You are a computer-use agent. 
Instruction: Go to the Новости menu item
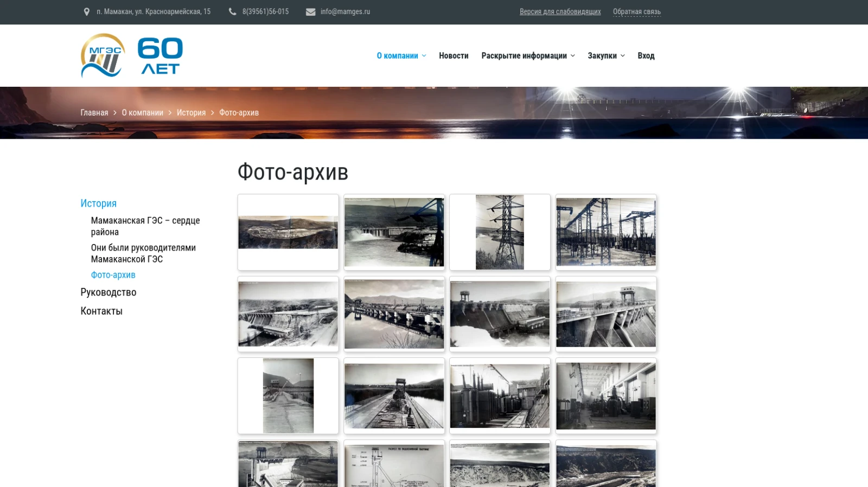454,56
